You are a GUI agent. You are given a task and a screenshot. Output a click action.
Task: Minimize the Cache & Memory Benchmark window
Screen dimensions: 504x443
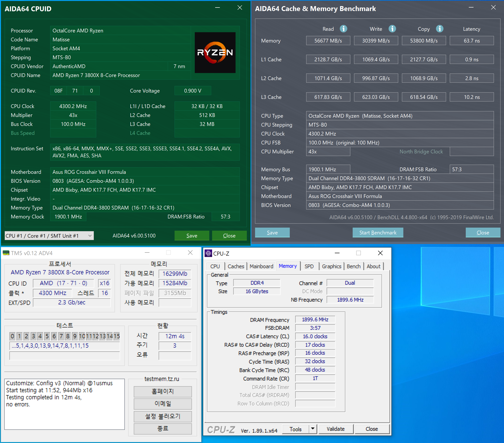pyautogui.click(x=471, y=8)
